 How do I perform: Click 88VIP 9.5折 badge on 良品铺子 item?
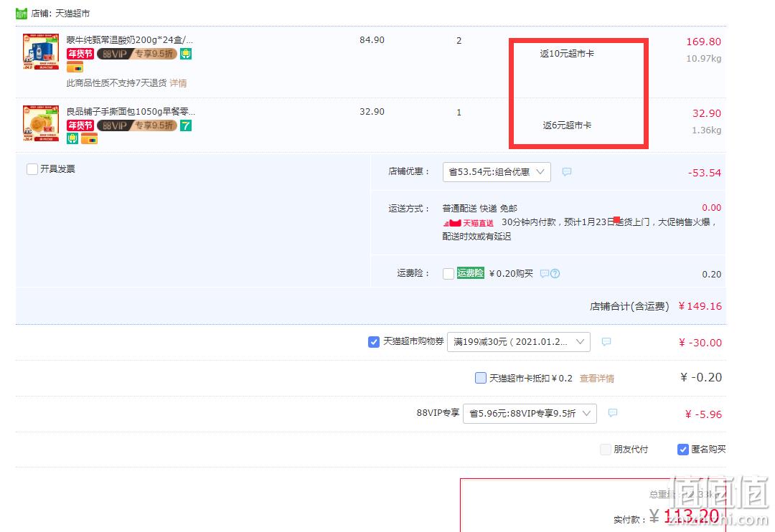click(137, 125)
